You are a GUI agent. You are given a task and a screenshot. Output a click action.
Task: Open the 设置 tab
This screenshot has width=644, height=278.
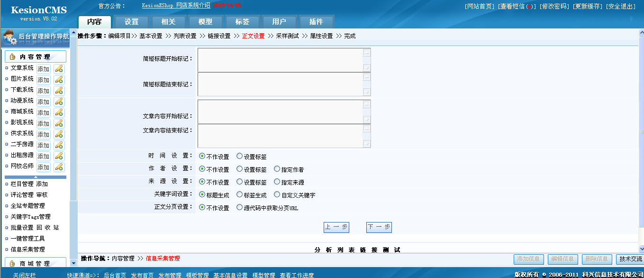[132, 22]
